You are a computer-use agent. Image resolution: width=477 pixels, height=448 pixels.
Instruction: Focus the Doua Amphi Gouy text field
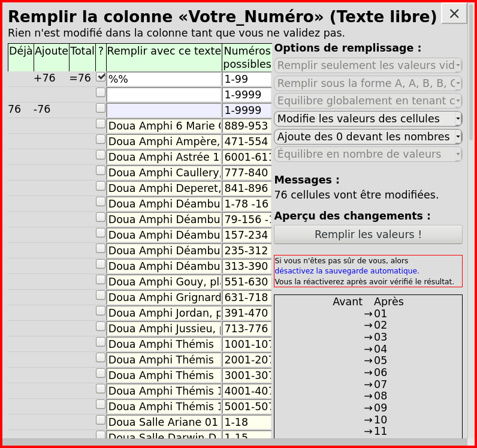tap(164, 282)
